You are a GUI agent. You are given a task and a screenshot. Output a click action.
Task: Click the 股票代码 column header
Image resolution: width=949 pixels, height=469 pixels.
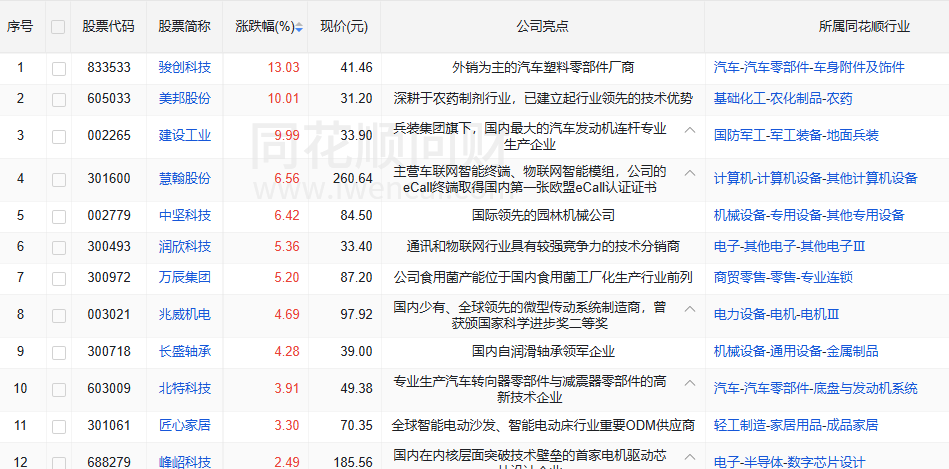point(108,27)
